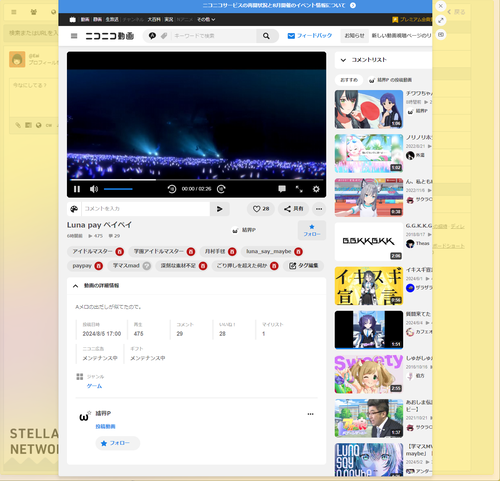Click the Niconico TV icon in the top black bar
The width and height of the screenshot is (500, 481).
click(x=73, y=20)
